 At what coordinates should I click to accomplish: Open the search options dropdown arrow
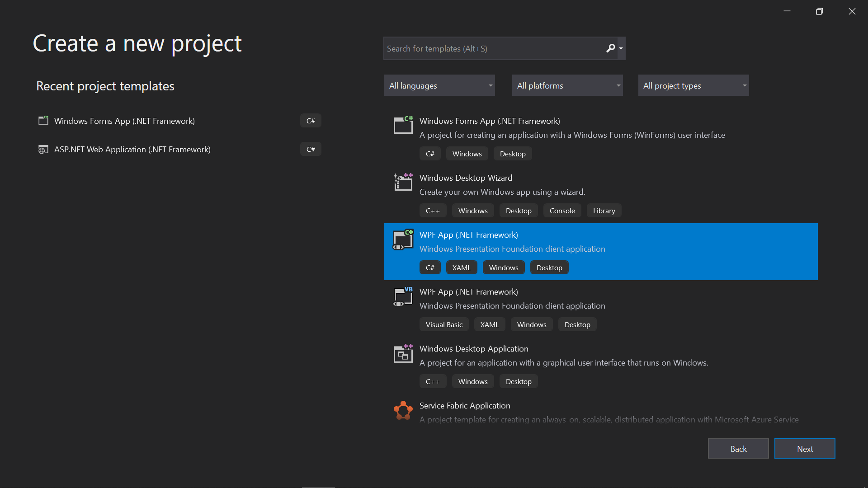(621, 48)
